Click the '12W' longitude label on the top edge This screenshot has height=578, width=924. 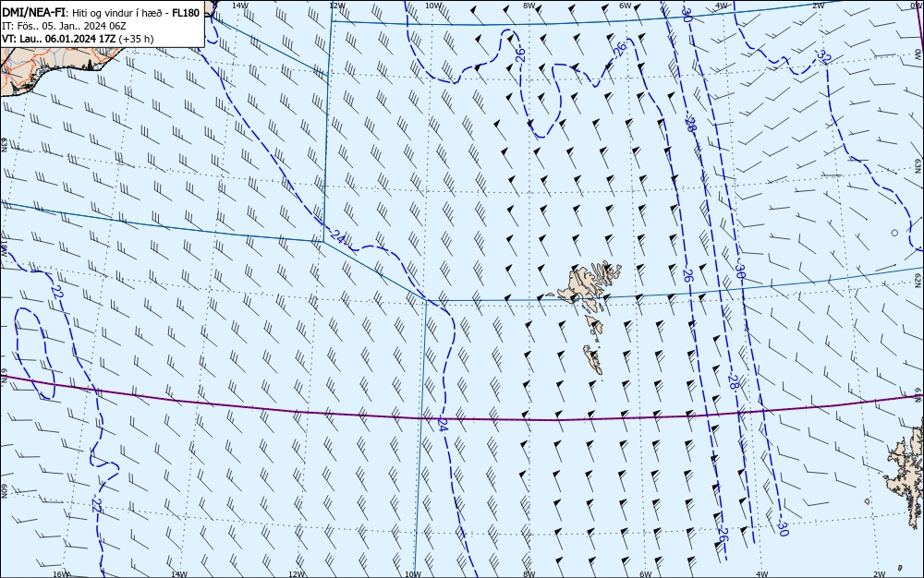pos(336,5)
